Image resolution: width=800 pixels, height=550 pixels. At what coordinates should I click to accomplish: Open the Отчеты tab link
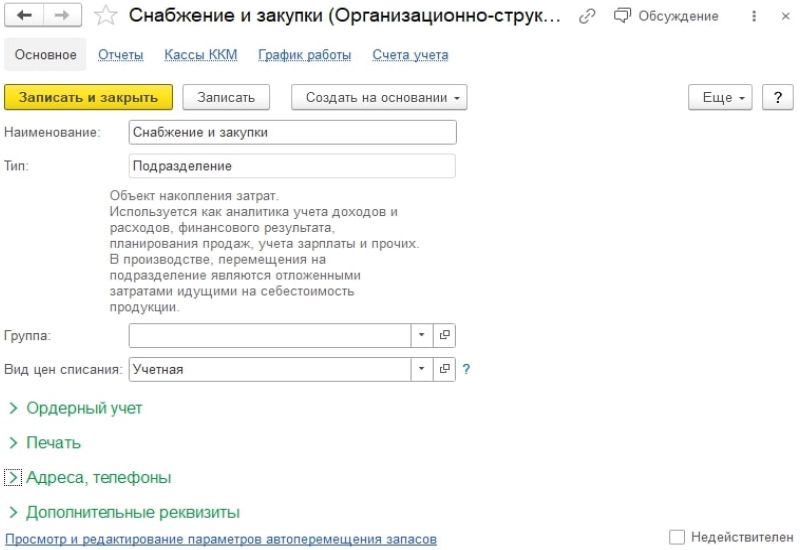point(120,55)
